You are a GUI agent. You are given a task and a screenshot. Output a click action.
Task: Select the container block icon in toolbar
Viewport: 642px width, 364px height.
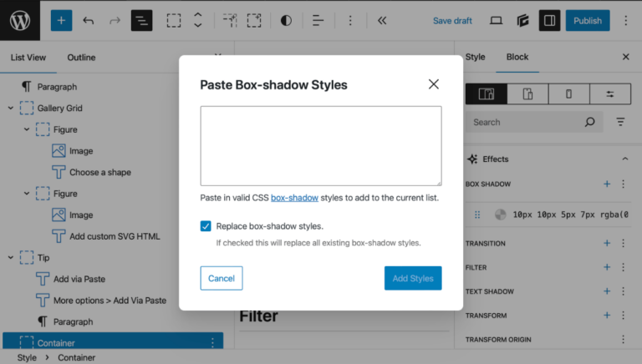click(174, 20)
